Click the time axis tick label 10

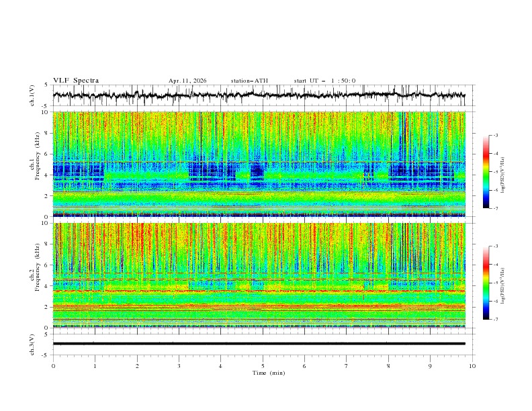click(x=472, y=366)
